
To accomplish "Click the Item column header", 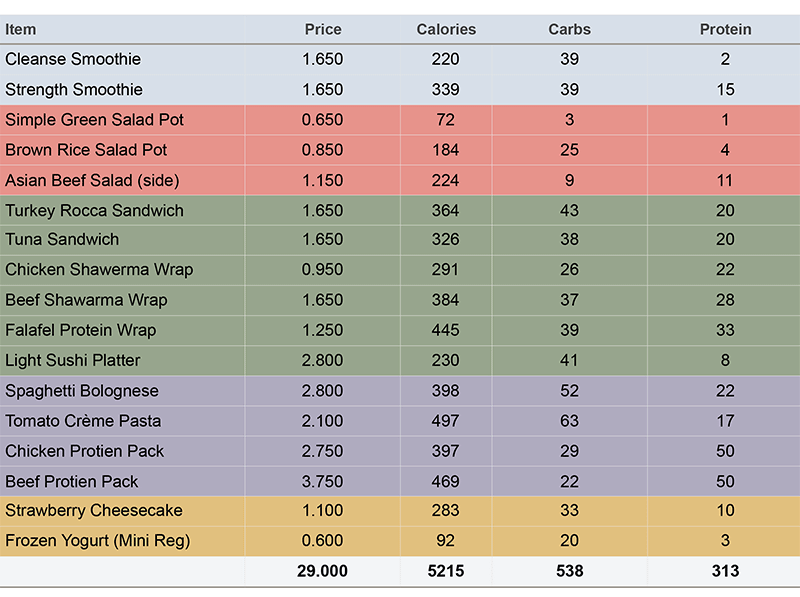I will 21,30.
